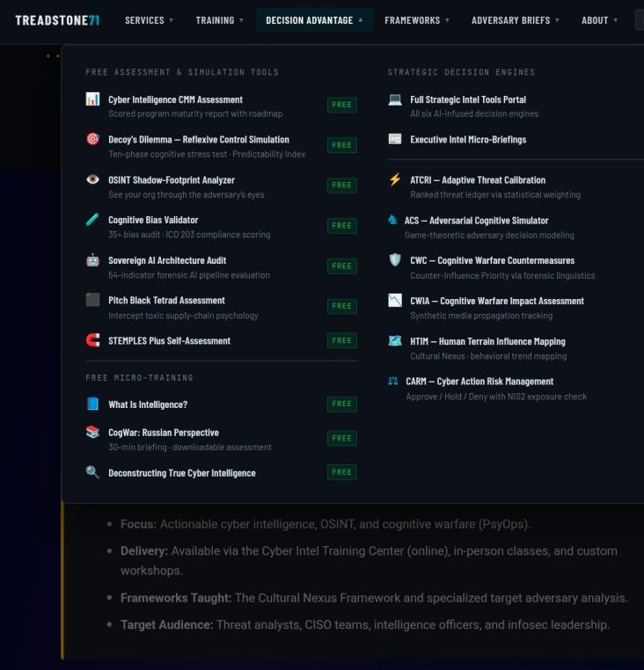644x670 pixels.
Task: Collapse the Decision Advantage menu
Action: (x=314, y=20)
